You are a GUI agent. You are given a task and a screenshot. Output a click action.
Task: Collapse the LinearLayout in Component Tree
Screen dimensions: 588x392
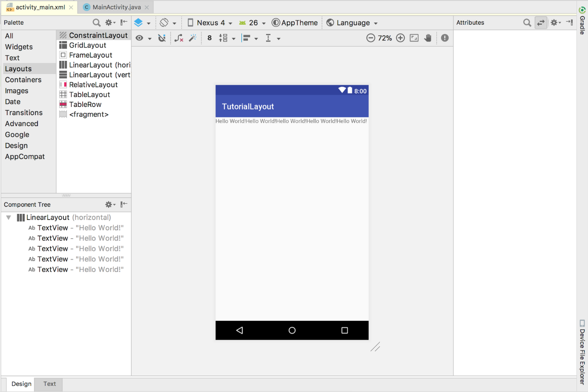pos(9,217)
